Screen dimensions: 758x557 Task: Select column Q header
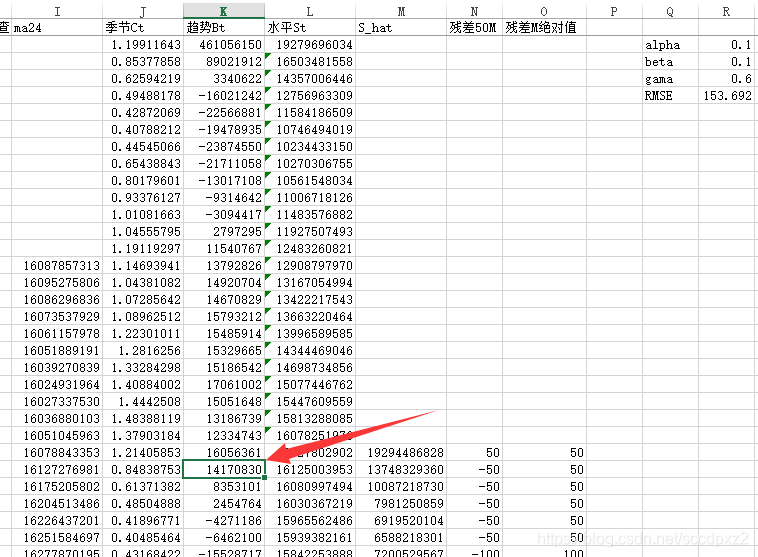670,11
